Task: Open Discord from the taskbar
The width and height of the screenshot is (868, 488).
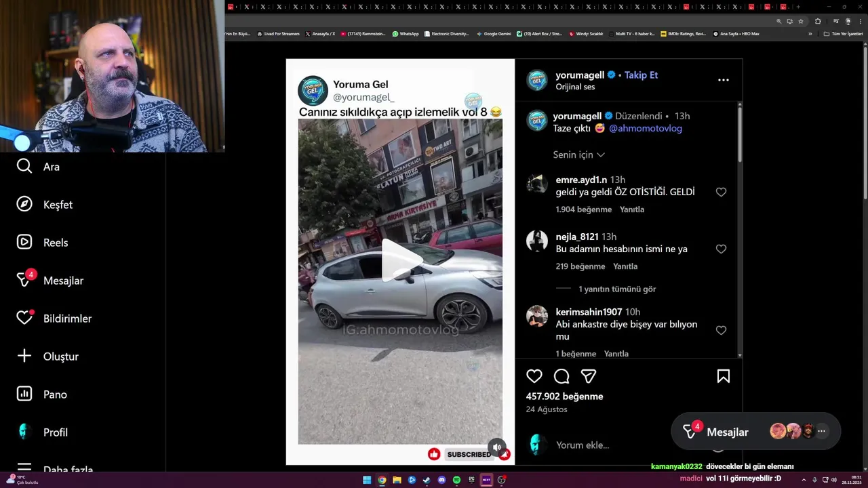Action: click(441, 480)
